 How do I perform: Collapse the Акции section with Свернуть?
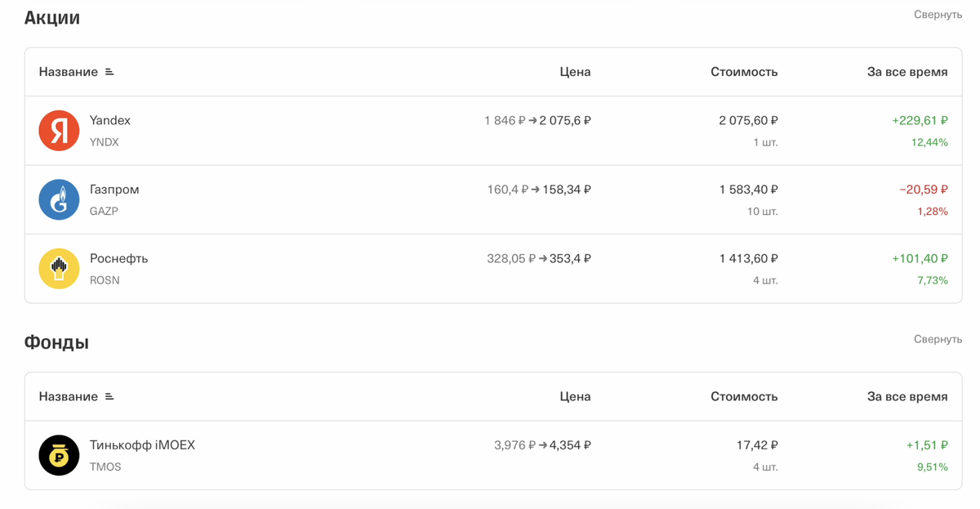[938, 15]
